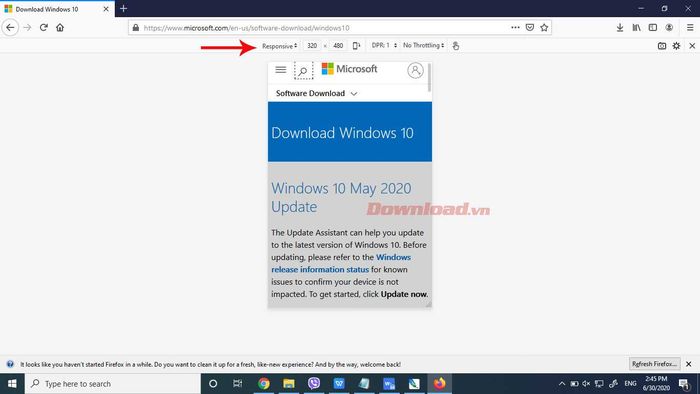Open Cortana from the taskbar

click(213, 384)
